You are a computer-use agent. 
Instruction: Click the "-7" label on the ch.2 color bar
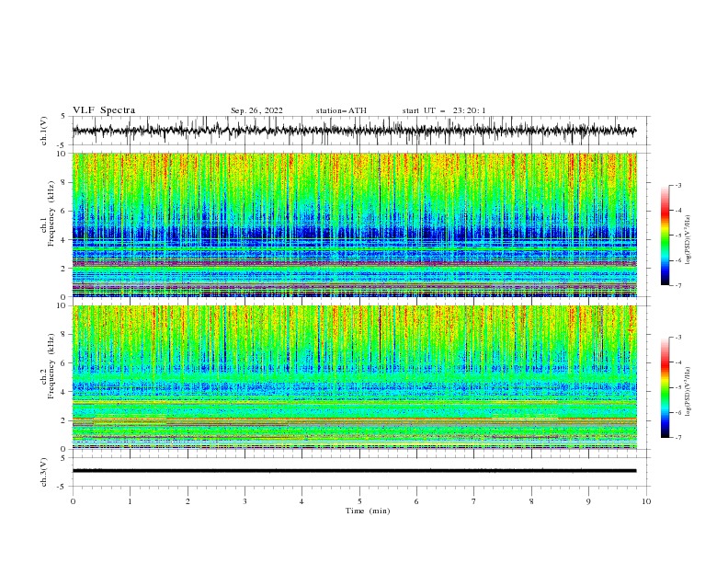[x=677, y=437]
